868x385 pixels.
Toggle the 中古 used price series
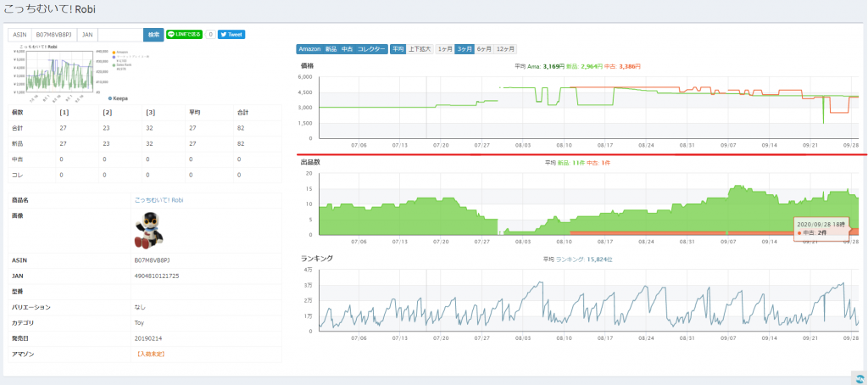[347, 49]
